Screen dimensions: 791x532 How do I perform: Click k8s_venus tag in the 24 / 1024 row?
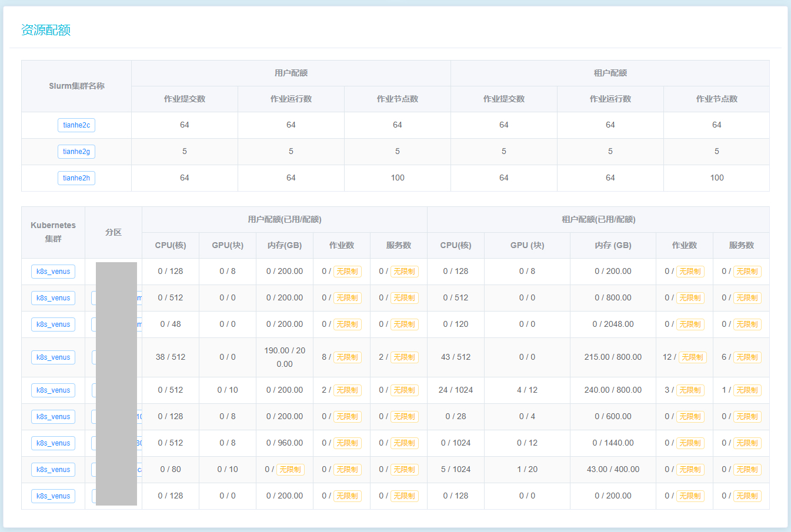pyautogui.click(x=53, y=390)
